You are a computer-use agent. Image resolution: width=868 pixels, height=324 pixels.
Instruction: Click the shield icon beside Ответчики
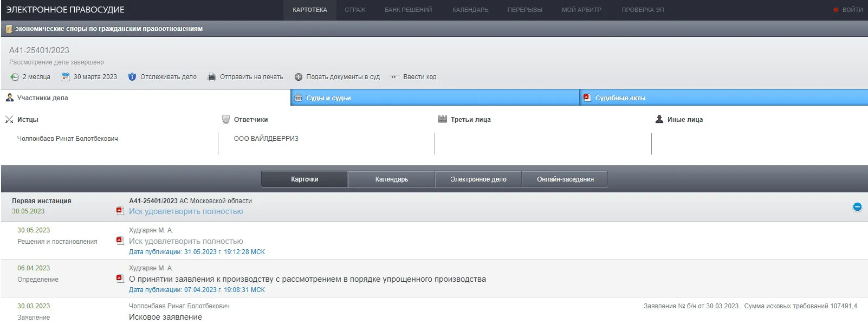[226, 119]
